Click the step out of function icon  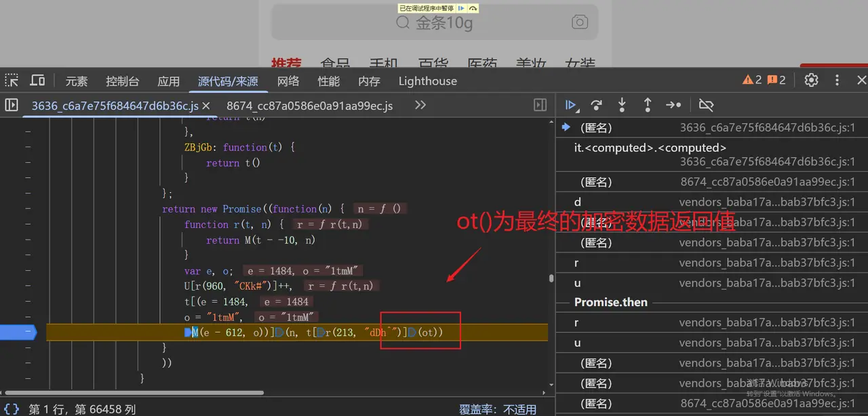pos(648,105)
